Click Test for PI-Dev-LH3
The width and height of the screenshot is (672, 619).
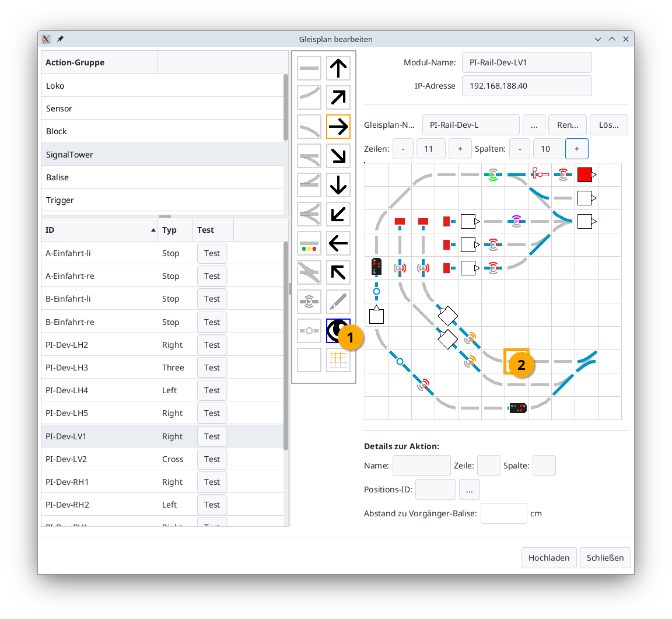[x=212, y=368]
